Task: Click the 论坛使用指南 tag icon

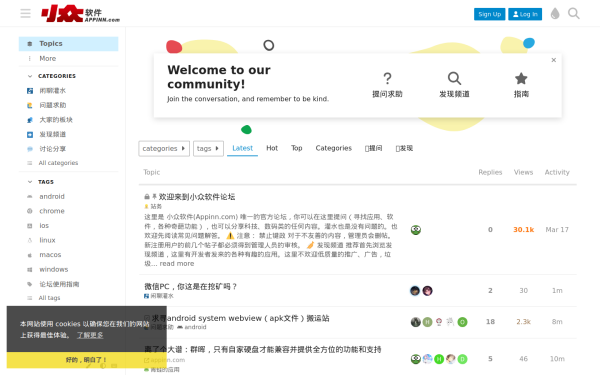Action: 30,284
